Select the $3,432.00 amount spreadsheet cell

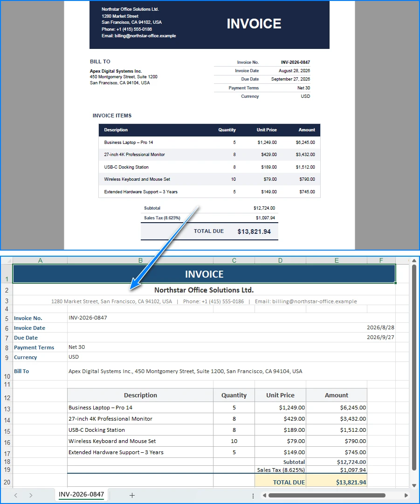[337, 419]
